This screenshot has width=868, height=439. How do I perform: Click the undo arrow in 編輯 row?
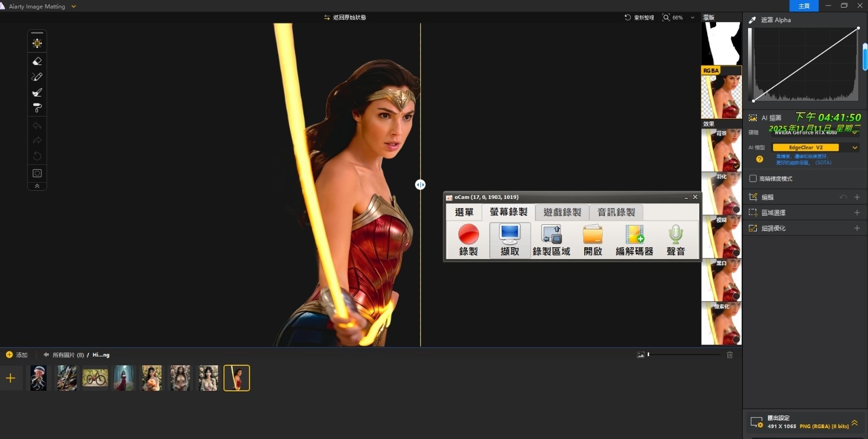point(843,197)
